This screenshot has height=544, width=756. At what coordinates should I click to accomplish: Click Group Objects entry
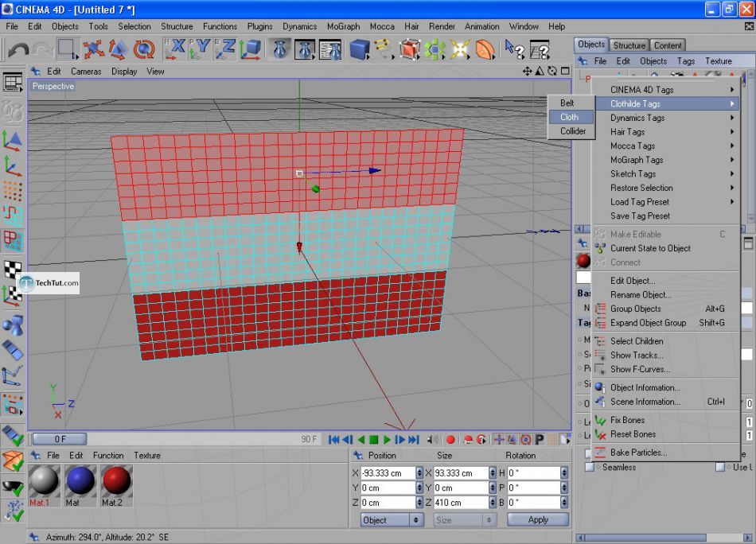tap(666, 309)
